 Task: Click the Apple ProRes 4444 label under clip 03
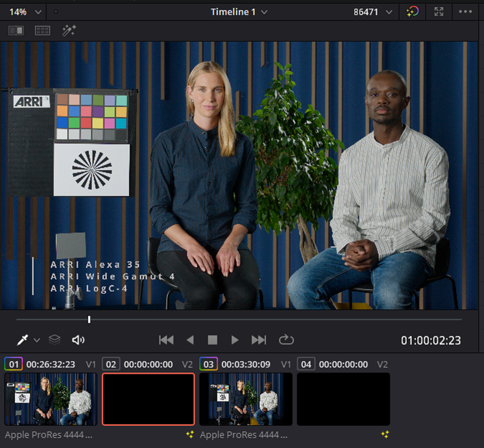click(243, 435)
